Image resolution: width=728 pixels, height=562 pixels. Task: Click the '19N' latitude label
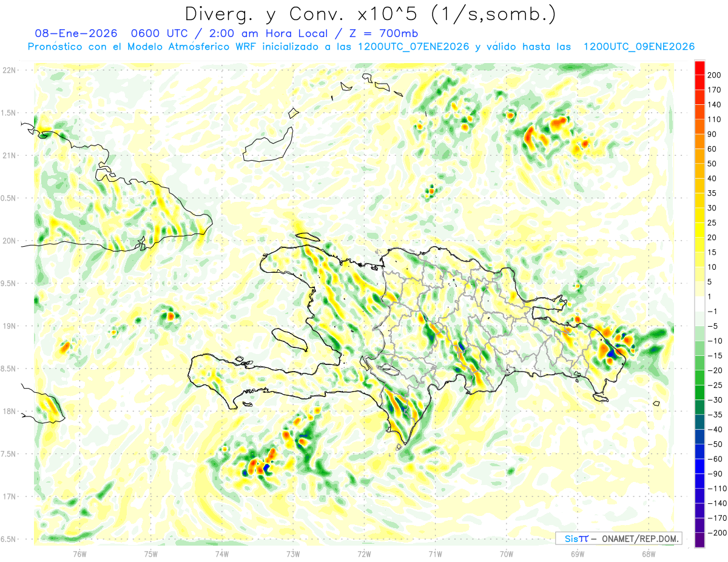(x=8, y=326)
